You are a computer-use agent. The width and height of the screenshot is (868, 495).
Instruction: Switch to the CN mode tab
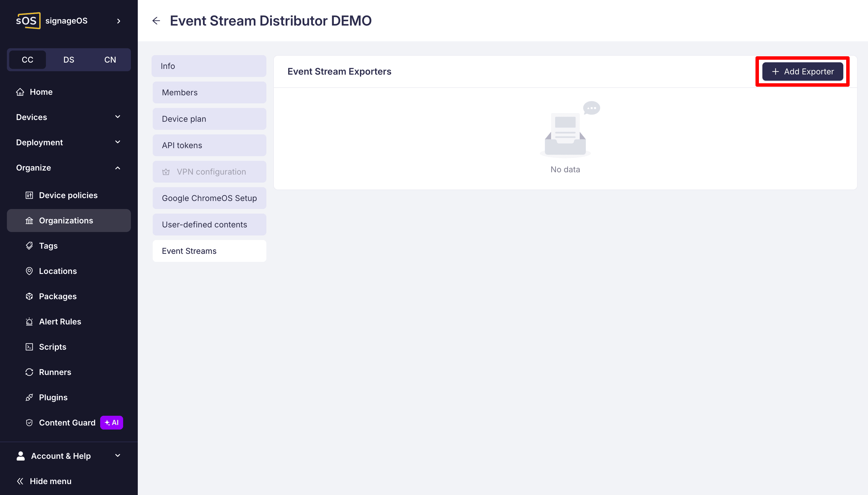[110, 60]
